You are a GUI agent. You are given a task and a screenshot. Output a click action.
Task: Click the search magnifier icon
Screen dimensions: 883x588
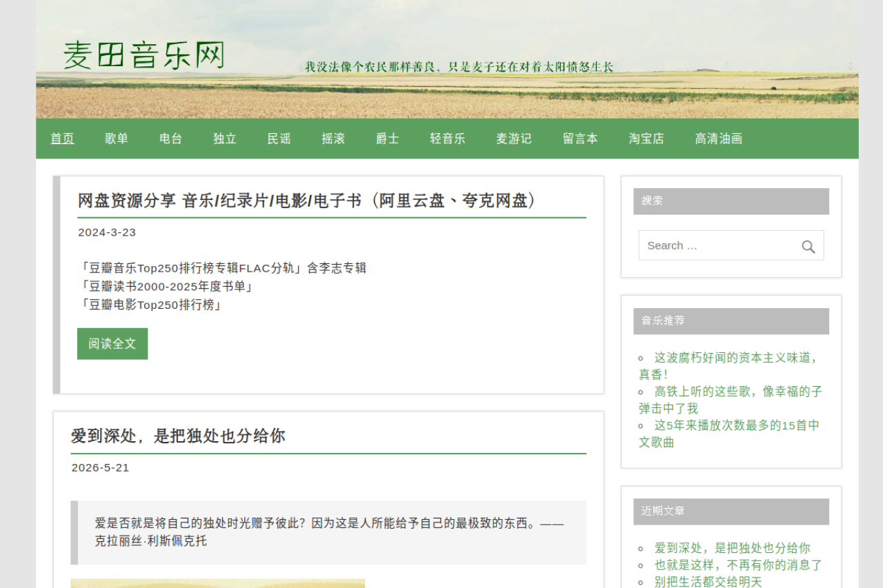point(808,246)
